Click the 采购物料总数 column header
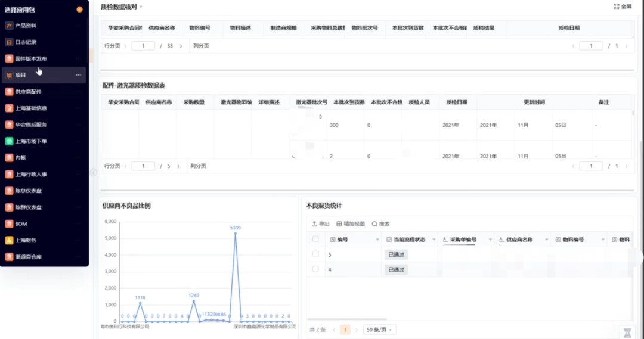This screenshot has width=644, height=339. pyautogui.click(x=328, y=28)
